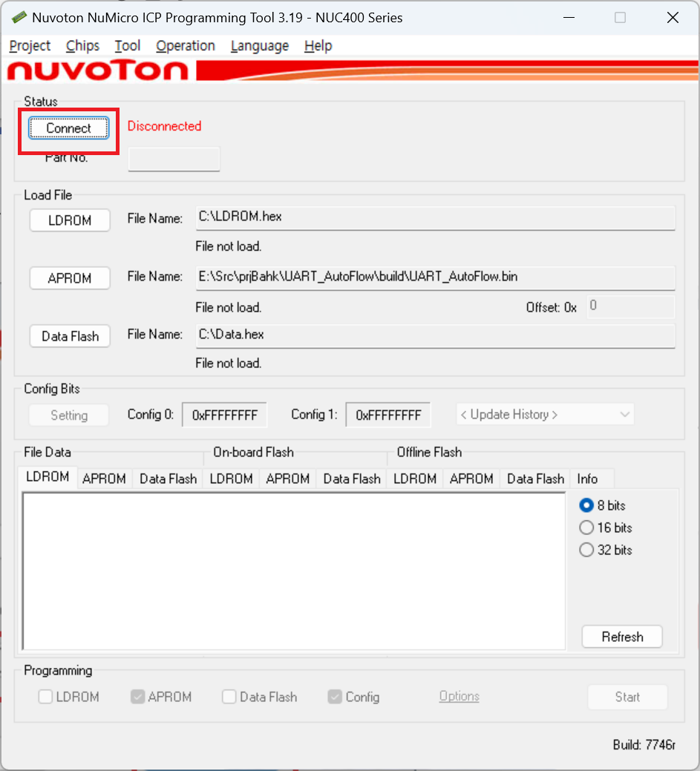Click the Data Flash file name field
Image resolution: width=700 pixels, height=771 pixels.
tap(435, 336)
